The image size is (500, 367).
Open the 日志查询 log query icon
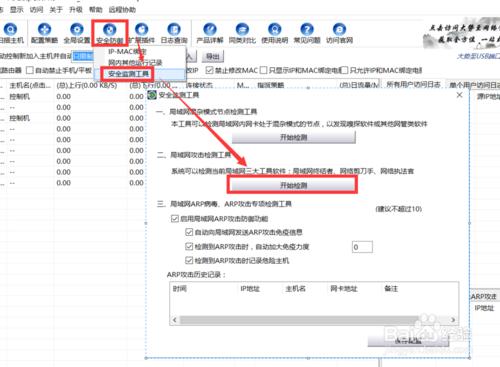pyautogui.click(x=174, y=33)
